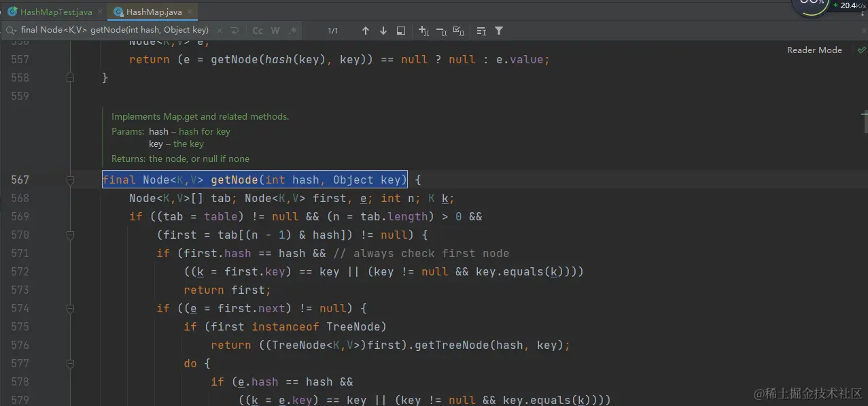Add selection for next occurrence
This screenshot has width=868, height=406.
(x=424, y=31)
